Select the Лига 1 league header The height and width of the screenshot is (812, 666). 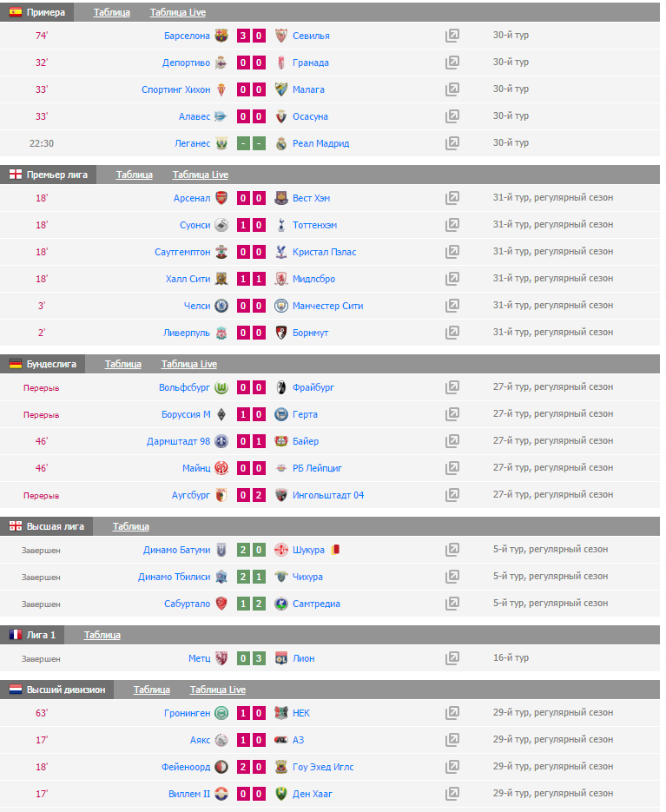pos(41,635)
